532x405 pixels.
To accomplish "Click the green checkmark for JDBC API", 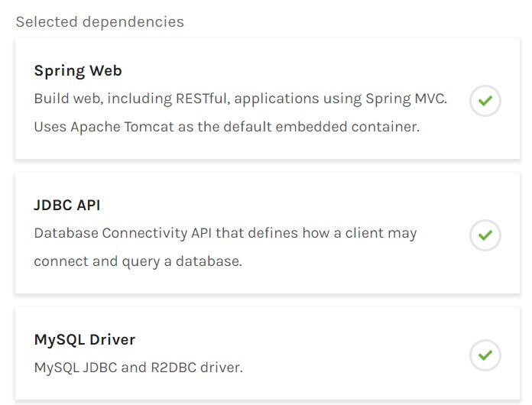I will pos(485,235).
